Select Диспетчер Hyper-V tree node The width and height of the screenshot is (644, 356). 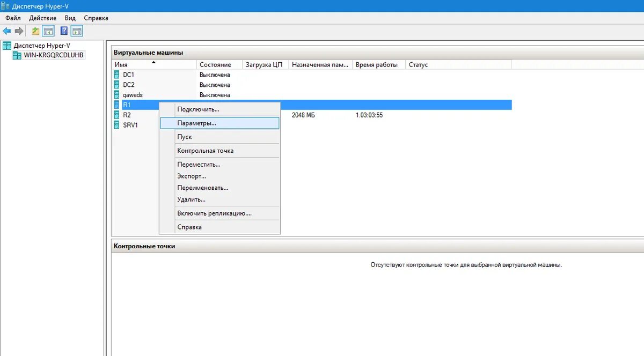pyautogui.click(x=42, y=46)
